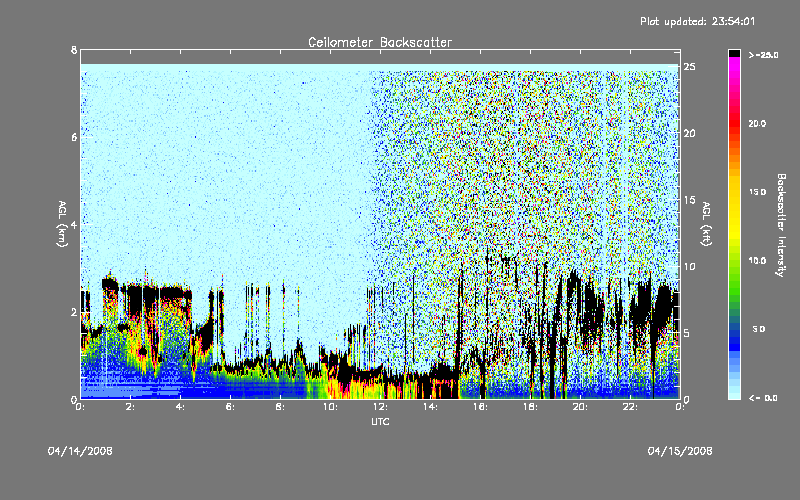Screen dimensions: 800x500
Task: Click the "AGL (kft)" axis label
Action: point(706,224)
